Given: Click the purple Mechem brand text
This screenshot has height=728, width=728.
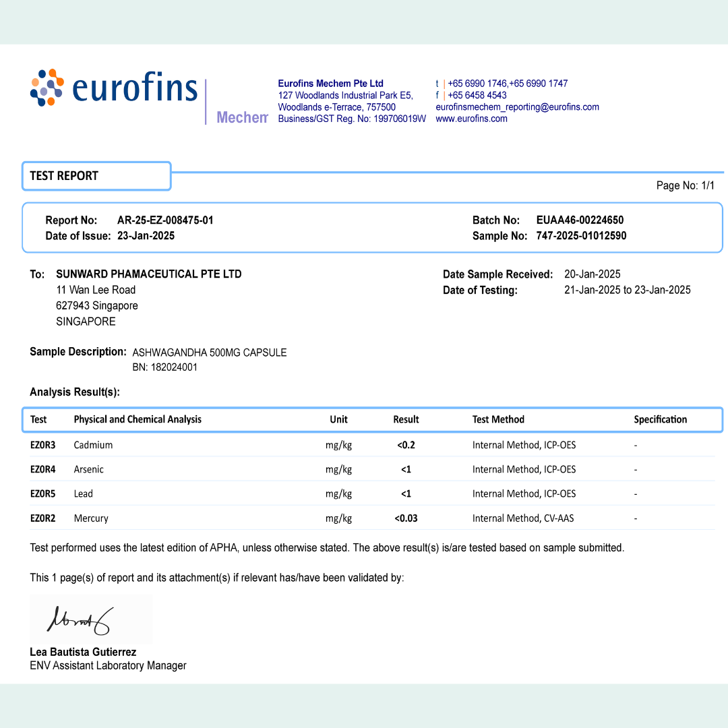Looking at the screenshot, I should click(x=243, y=117).
